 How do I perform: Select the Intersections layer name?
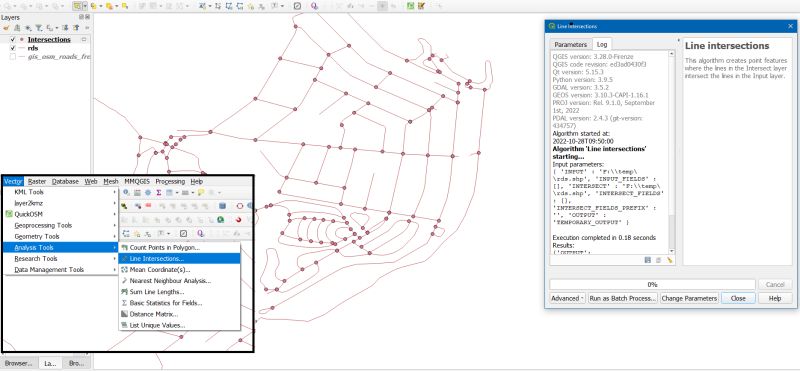49,39
